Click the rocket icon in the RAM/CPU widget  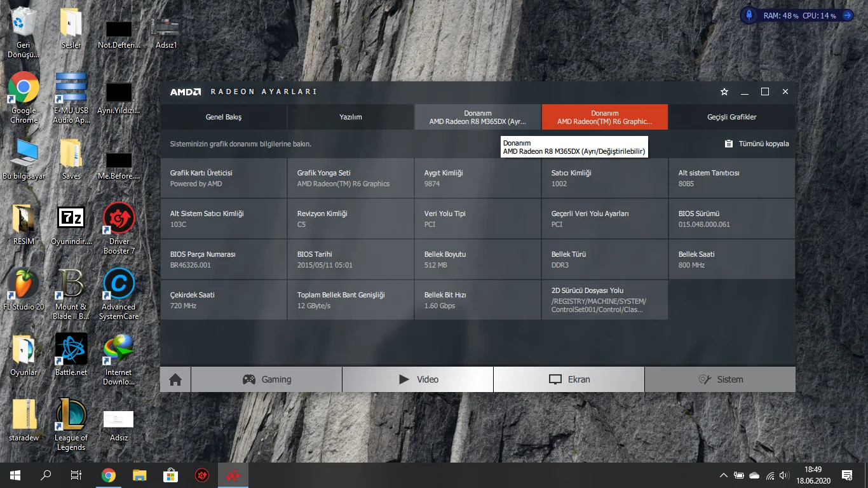(x=750, y=15)
